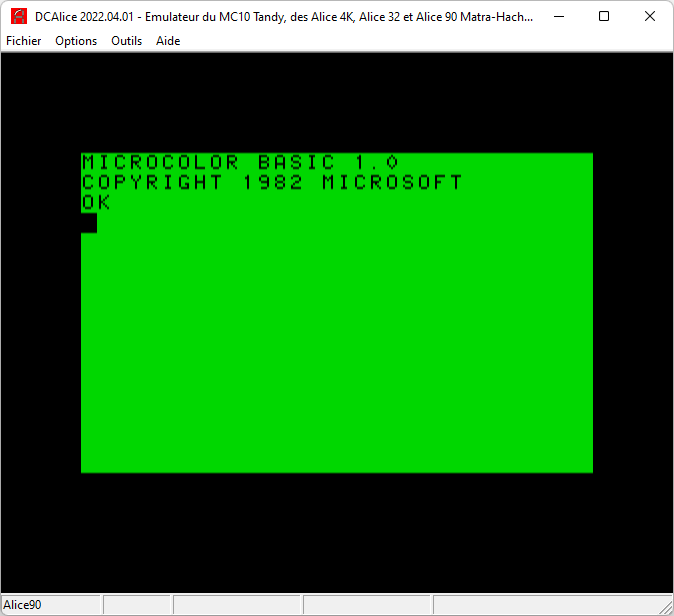This screenshot has height=616, width=674.
Task: Click the OK prompt on emulator screen
Action: 96,203
